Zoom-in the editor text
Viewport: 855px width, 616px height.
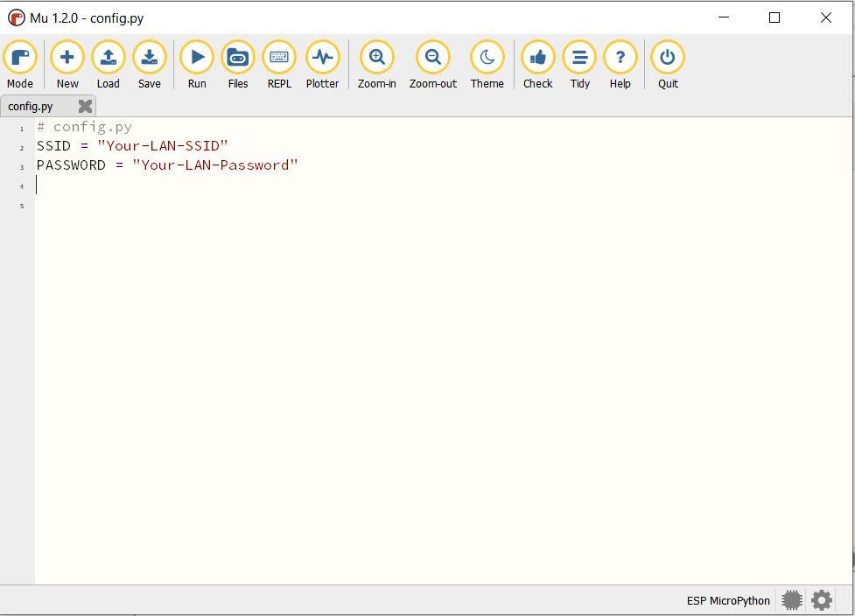pyautogui.click(x=377, y=65)
